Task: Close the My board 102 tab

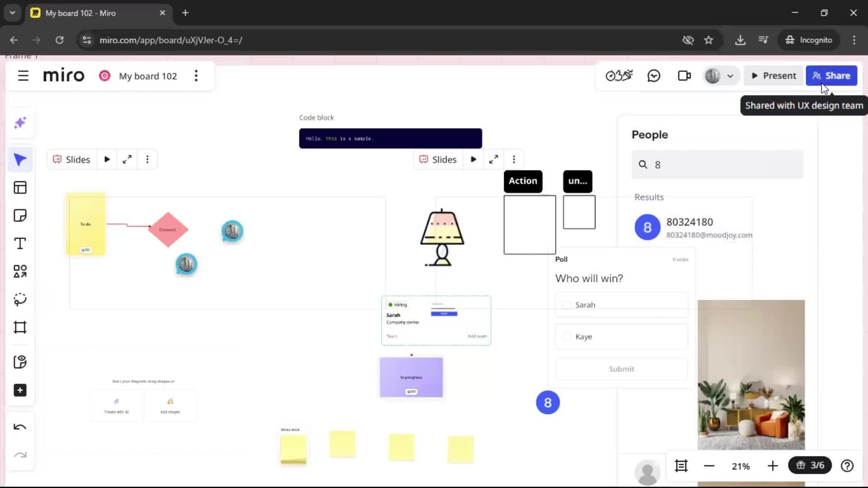Action: 162,13
